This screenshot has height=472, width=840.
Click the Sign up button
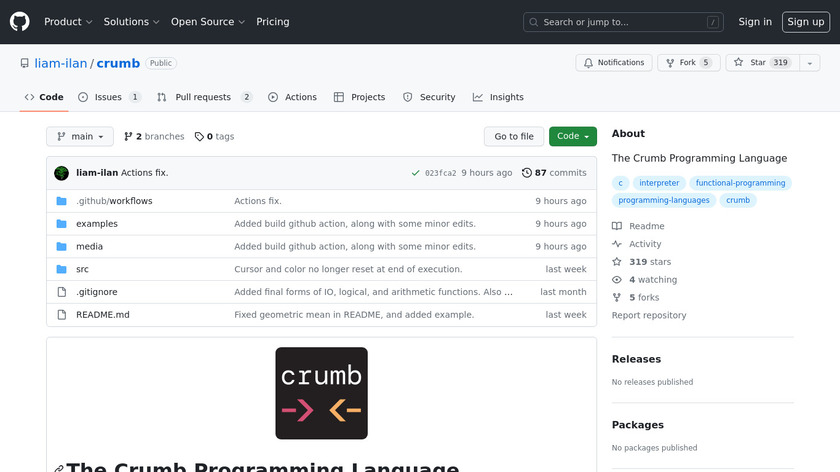click(805, 22)
